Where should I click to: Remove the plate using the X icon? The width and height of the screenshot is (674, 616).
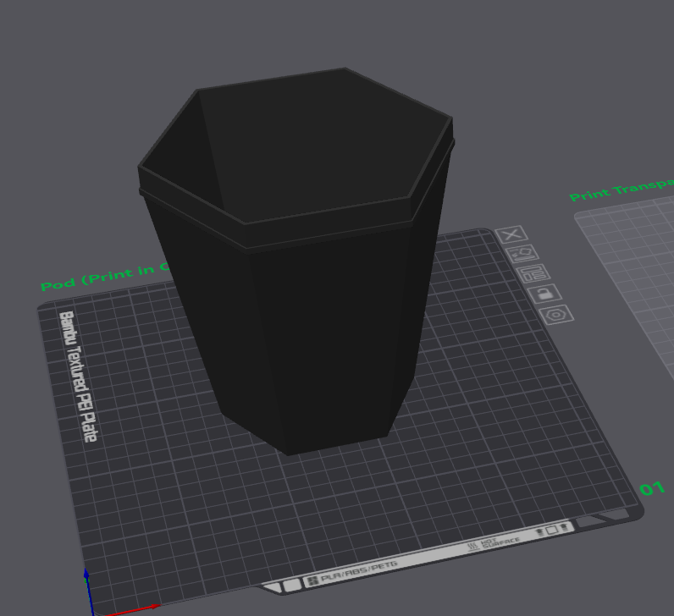[x=511, y=235]
